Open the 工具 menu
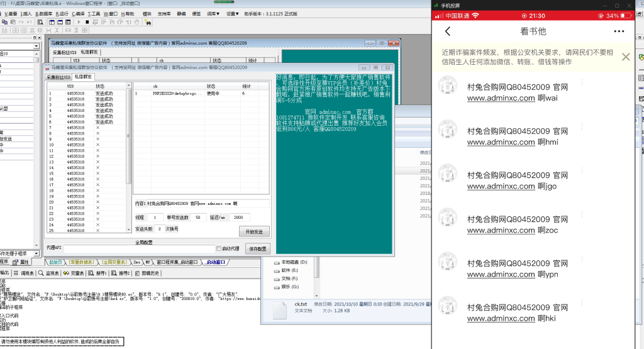 [x=93, y=13]
